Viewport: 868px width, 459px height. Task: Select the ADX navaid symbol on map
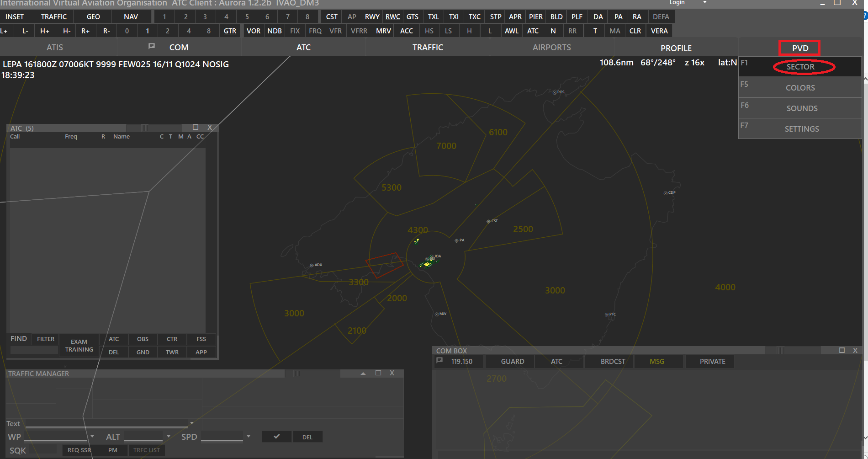[312, 265]
